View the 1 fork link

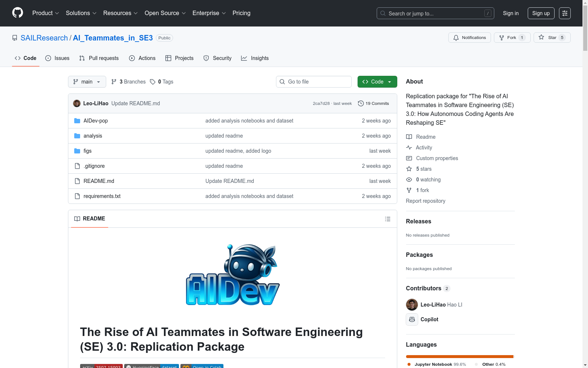coord(417,190)
